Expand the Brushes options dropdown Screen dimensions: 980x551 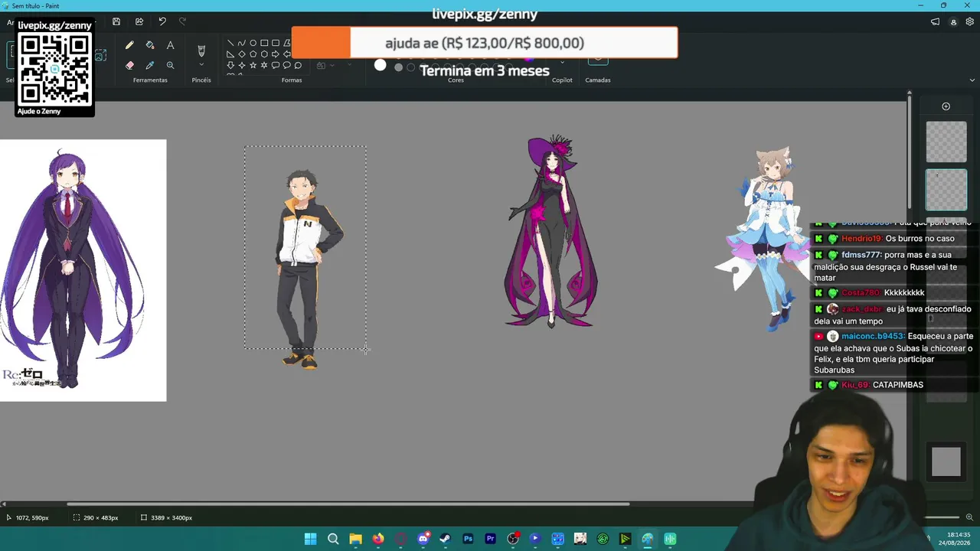tap(201, 65)
